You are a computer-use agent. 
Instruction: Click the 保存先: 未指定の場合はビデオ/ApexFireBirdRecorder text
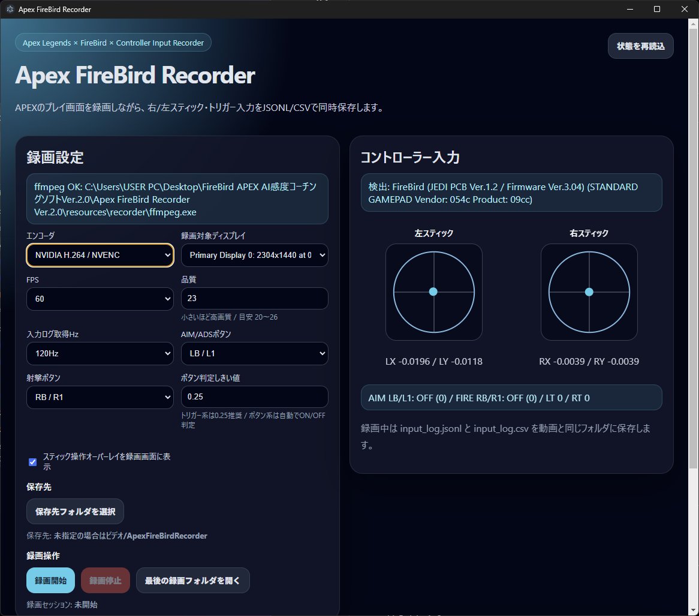coord(117,536)
